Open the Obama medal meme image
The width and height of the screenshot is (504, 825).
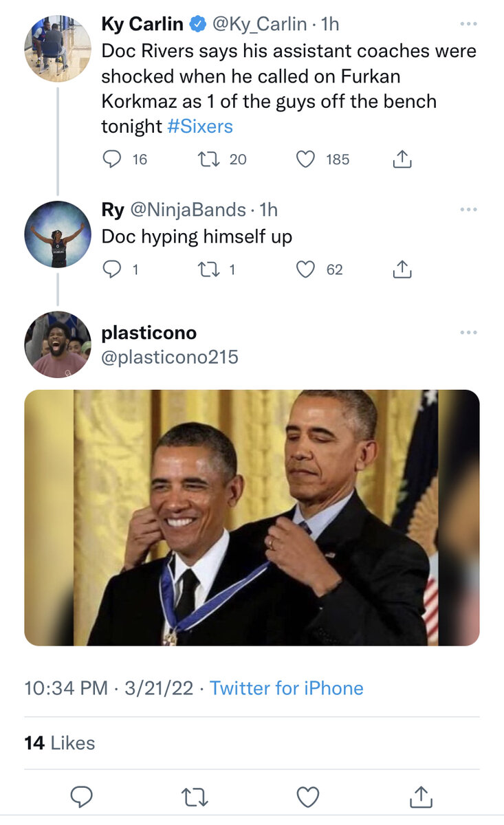coord(252,518)
